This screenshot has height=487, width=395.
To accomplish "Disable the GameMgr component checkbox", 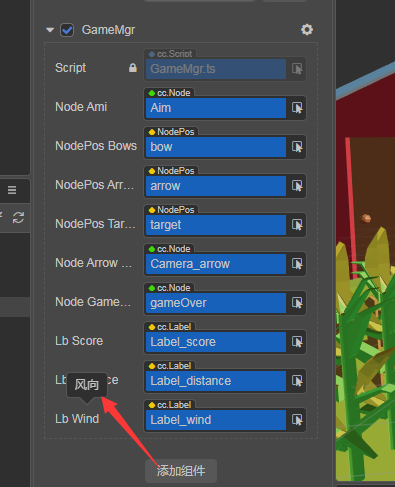I will click(67, 30).
